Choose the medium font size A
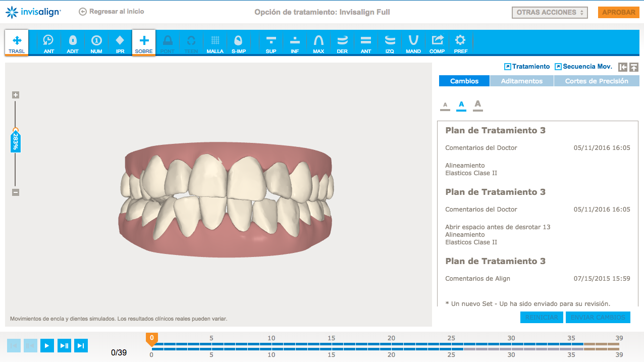 point(461,105)
